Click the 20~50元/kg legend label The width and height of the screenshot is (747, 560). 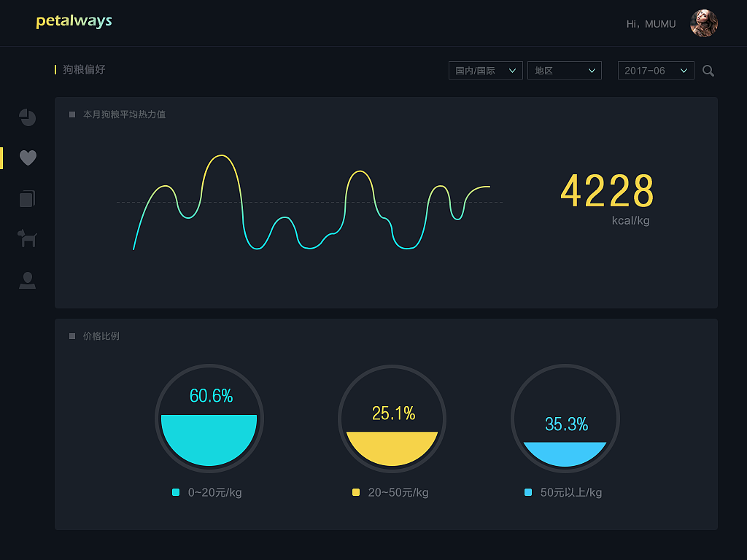pyautogui.click(x=398, y=492)
